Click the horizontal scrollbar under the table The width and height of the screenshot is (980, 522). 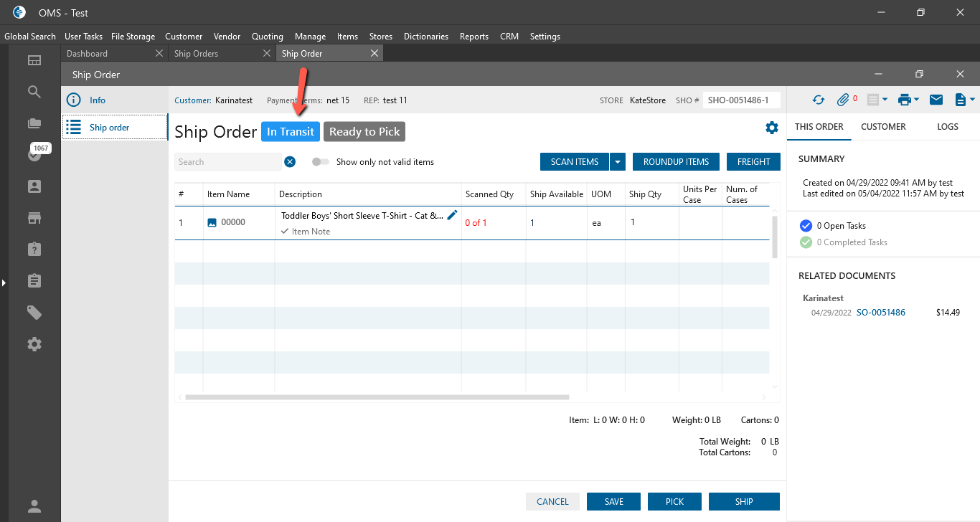point(377,397)
